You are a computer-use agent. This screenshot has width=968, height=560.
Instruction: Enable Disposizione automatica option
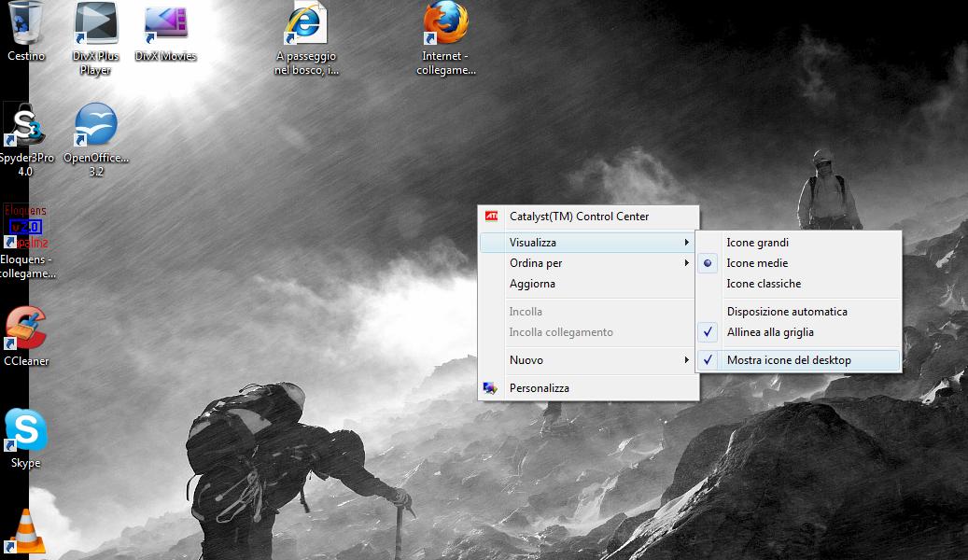pyautogui.click(x=787, y=312)
